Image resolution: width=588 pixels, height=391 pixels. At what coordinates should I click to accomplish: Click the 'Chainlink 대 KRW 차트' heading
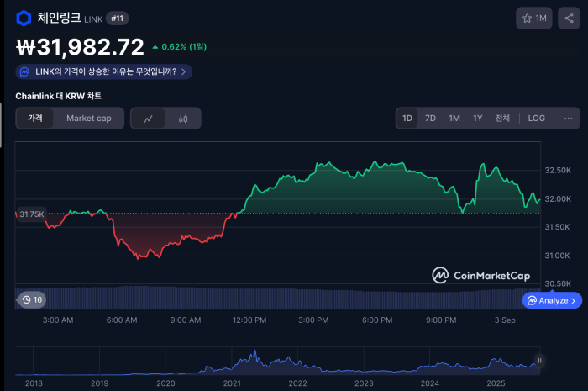59,96
